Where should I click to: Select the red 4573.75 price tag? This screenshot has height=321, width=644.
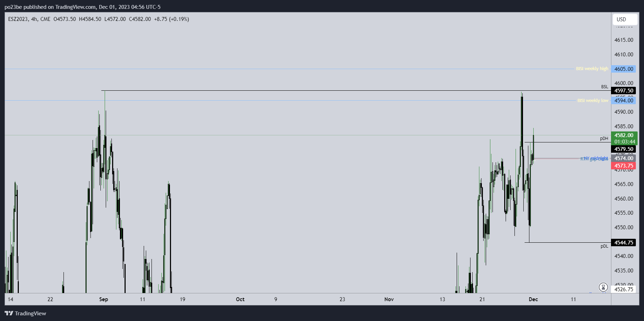point(623,166)
